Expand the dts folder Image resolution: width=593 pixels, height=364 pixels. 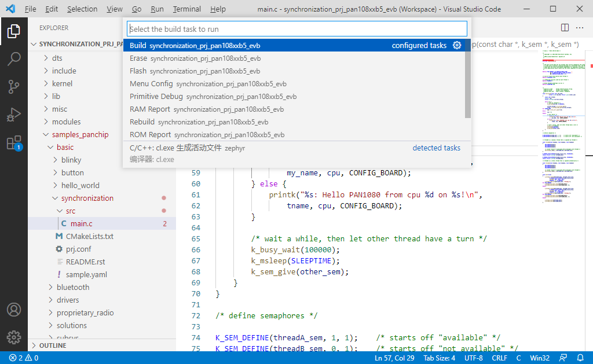pos(46,58)
